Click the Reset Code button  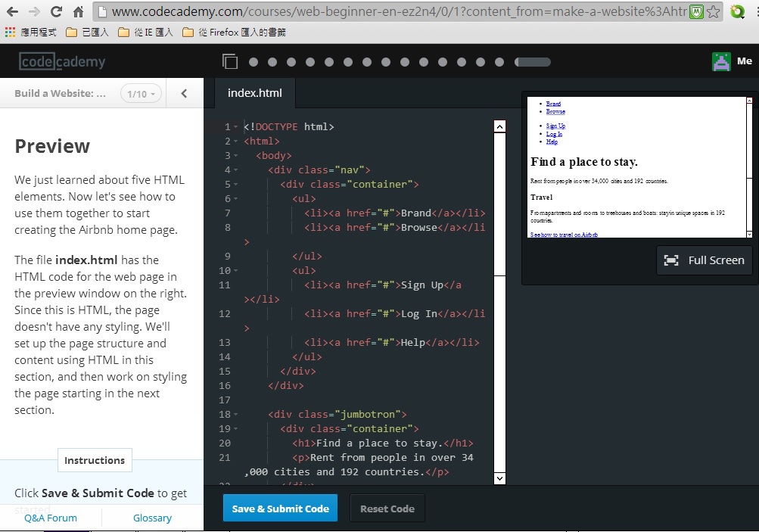pos(387,509)
